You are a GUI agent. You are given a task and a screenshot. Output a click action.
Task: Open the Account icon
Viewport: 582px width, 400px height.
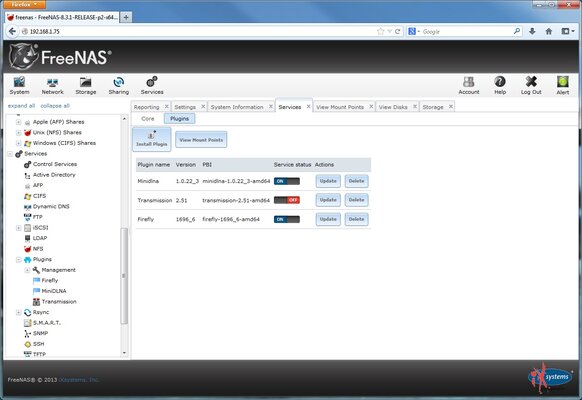(469, 85)
